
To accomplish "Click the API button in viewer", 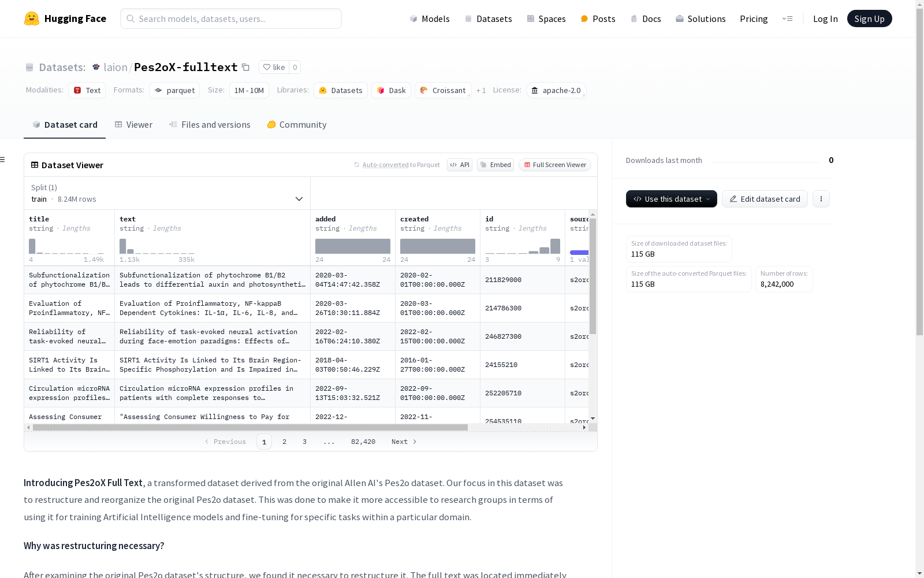I will (460, 165).
